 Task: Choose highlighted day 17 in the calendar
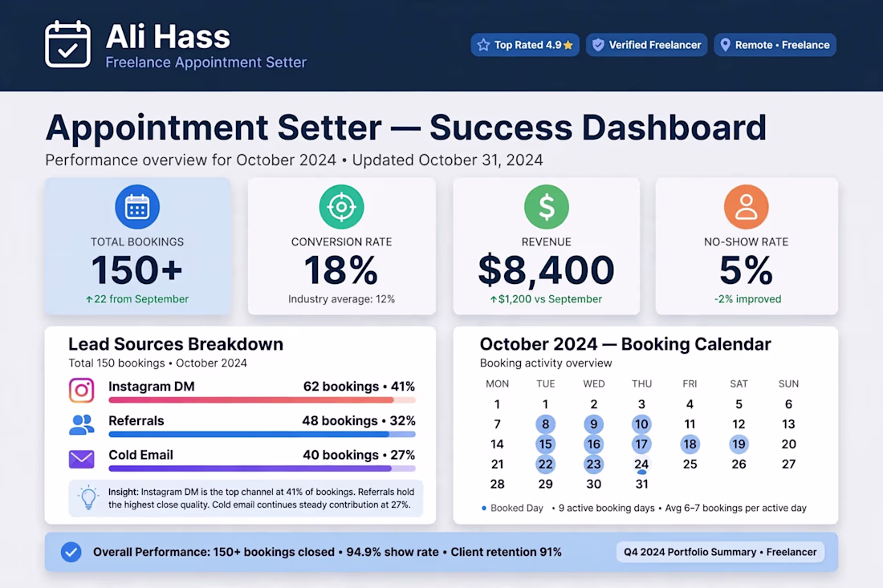641,444
